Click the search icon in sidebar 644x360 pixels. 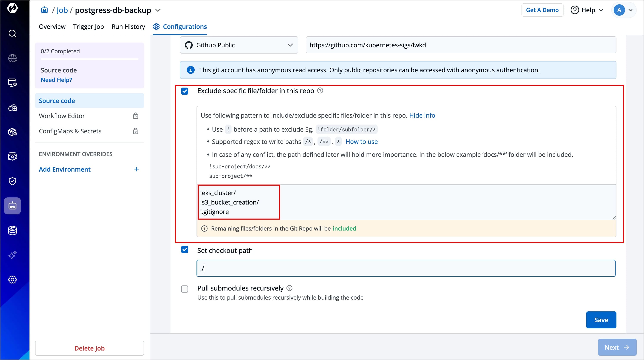click(12, 33)
